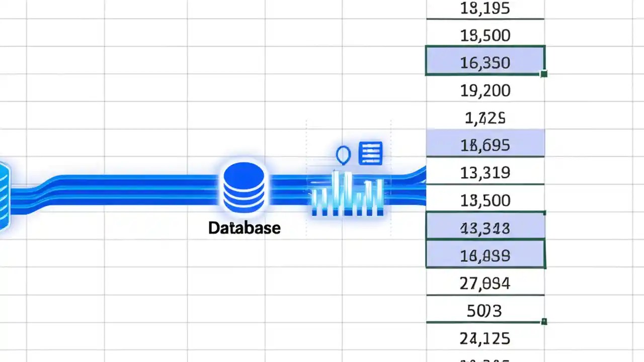The image size is (644, 362).
Task: Select the highlighted cell showing 18,695
Action: tap(485, 144)
